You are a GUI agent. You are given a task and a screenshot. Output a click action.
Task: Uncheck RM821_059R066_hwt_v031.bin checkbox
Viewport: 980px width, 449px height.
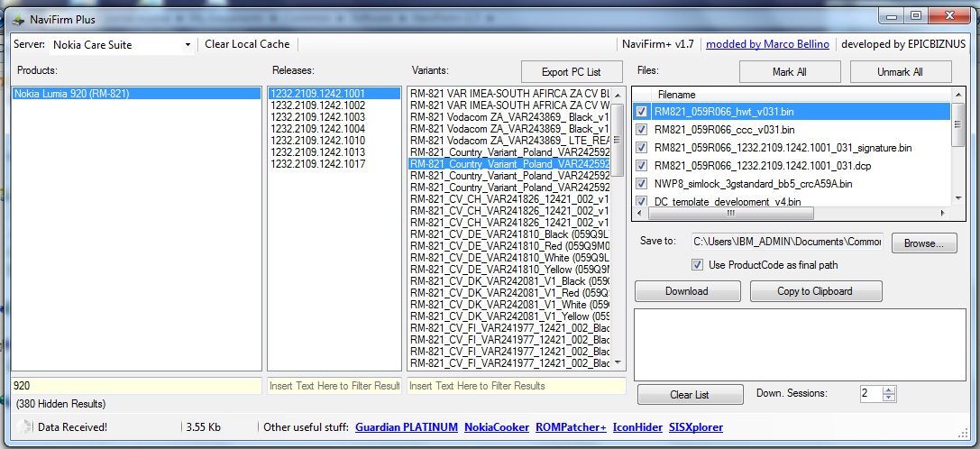click(641, 112)
